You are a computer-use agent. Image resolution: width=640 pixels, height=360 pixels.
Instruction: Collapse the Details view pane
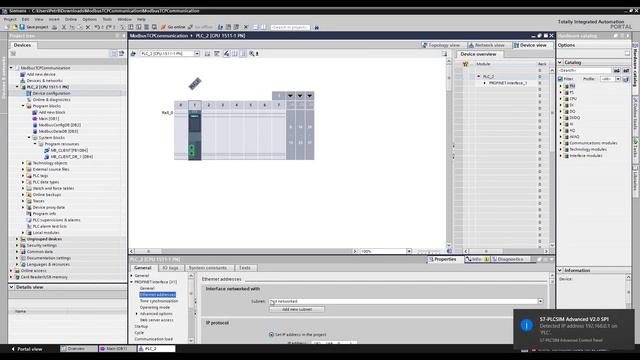11,287
